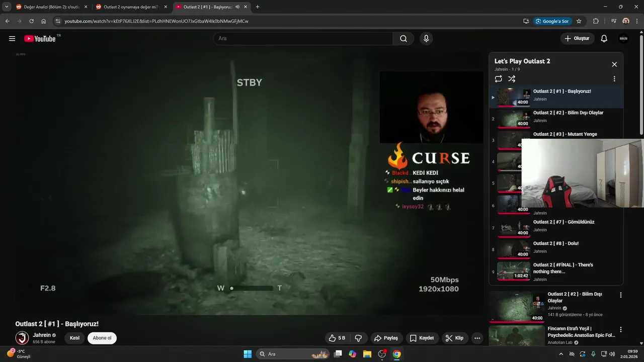Open playlist three-dot options menu
The height and width of the screenshot is (362, 644).
[x=614, y=79]
